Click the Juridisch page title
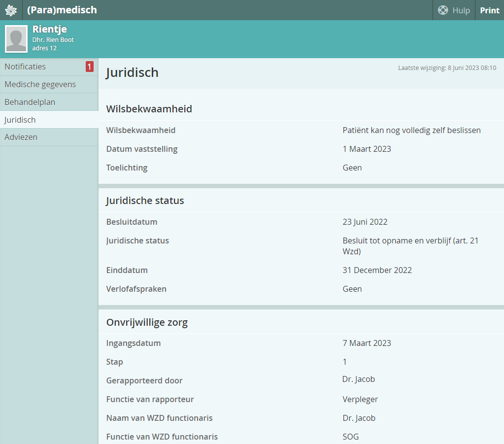The image size is (504, 444). 132,72
